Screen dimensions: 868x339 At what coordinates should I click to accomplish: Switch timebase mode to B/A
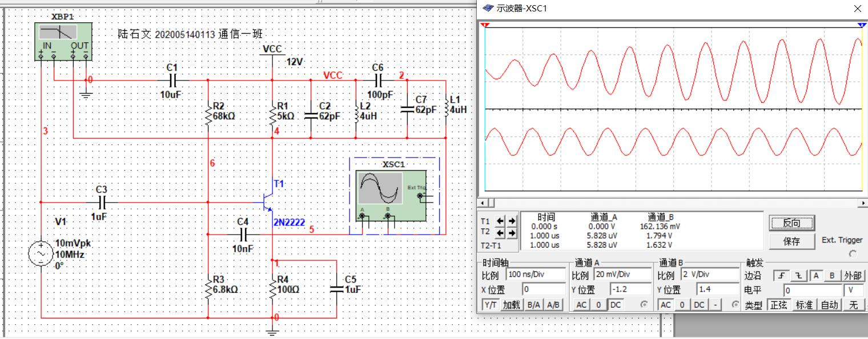click(x=534, y=305)
